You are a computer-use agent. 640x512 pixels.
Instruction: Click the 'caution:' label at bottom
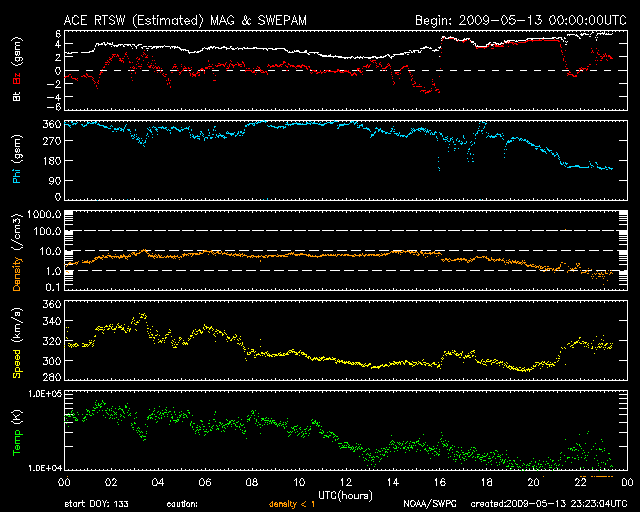(182, 504)
